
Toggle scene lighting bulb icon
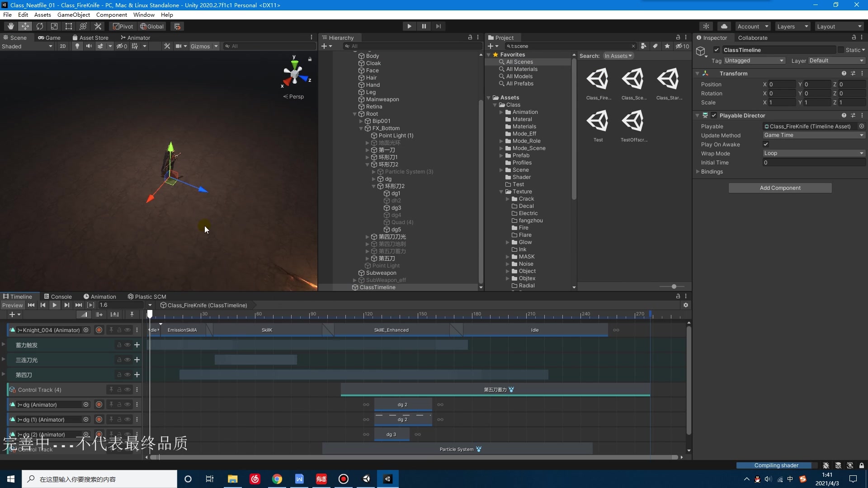point(77,46)
